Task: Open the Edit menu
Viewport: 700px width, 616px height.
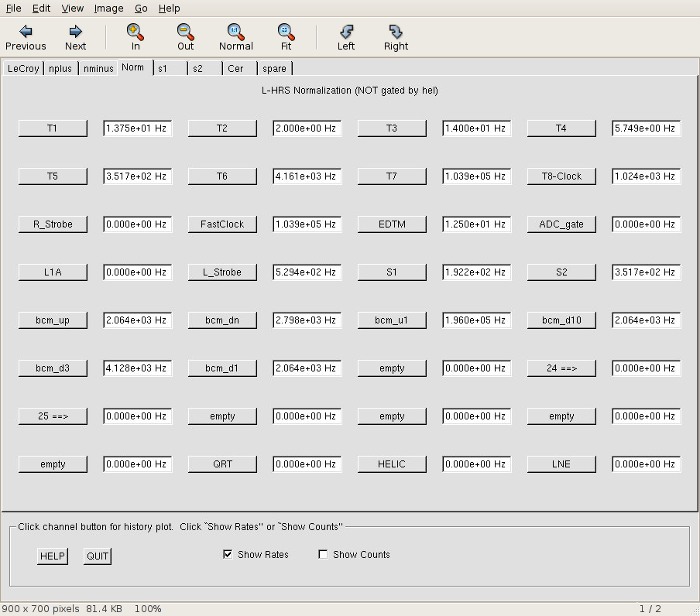Action: (41, 8)
